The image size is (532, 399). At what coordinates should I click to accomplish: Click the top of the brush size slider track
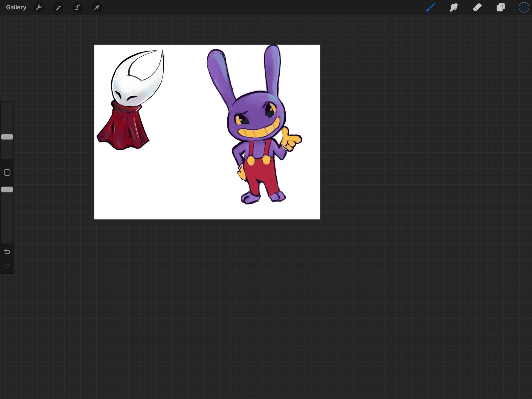[x=7, y=105]
